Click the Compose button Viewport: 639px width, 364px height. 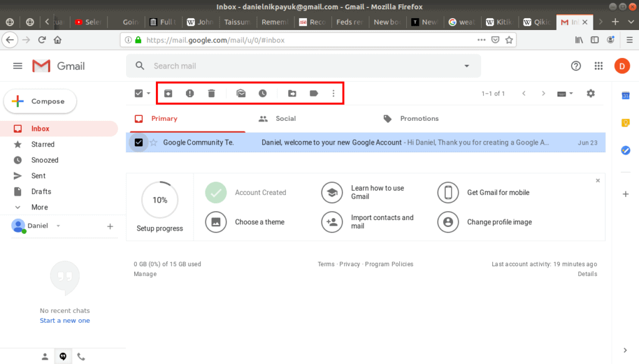pyautogui.click(x=40, y=102)
